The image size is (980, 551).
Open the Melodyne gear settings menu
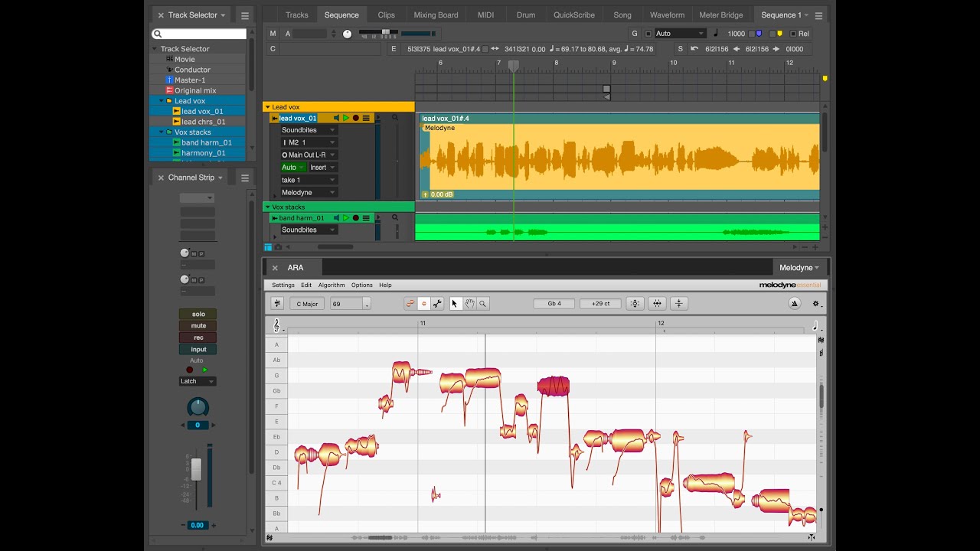(x=815, y=304)
